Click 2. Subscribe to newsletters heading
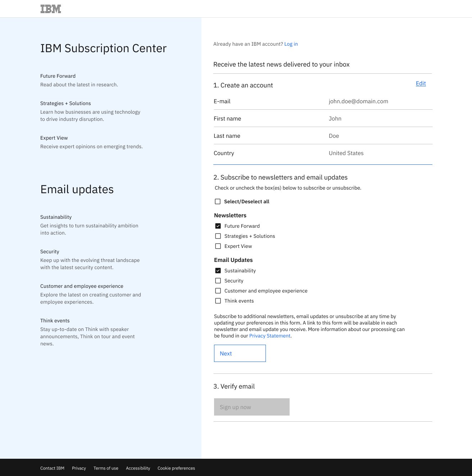 [280, 177]
